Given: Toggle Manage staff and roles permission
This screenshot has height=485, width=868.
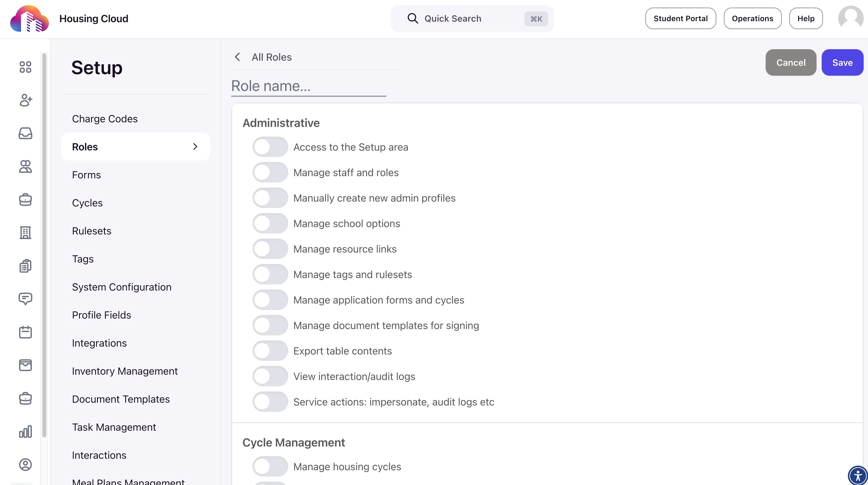Looking at the screenshot, I should [270, 173].
